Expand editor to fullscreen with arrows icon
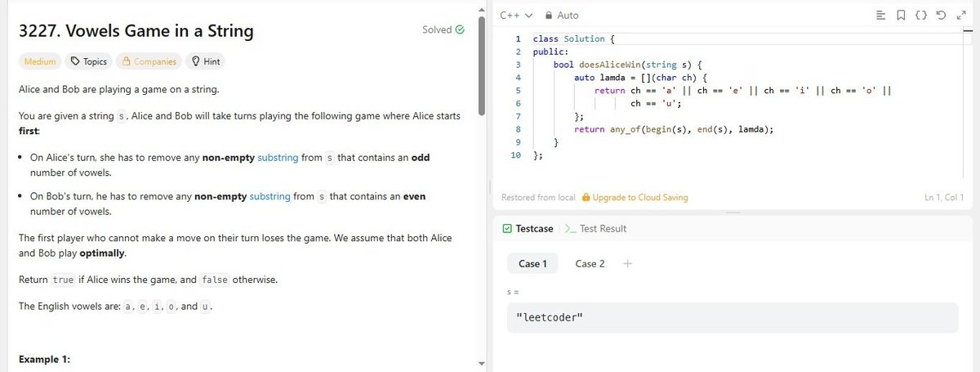The image size is (980, 372). point(960,15)
